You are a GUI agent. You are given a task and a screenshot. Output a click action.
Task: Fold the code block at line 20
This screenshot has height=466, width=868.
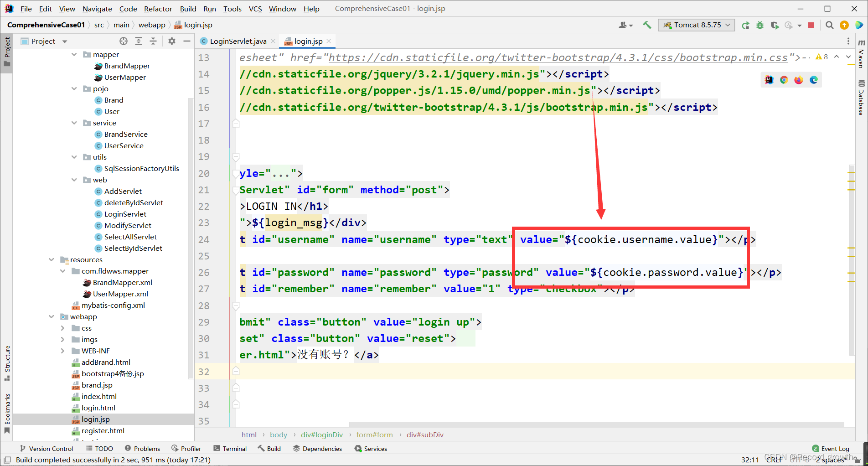[236, 173]
